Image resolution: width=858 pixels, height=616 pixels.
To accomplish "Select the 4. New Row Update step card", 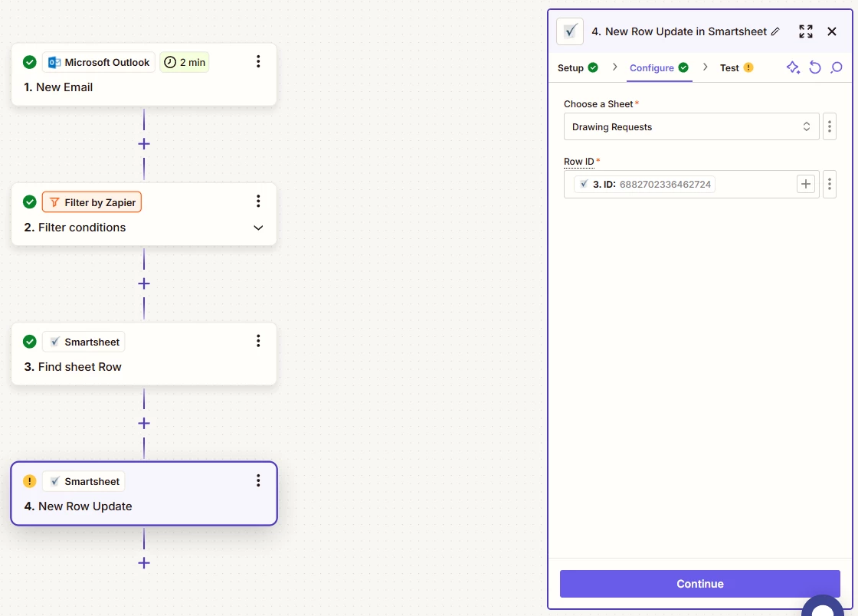I will coord(144,493).
